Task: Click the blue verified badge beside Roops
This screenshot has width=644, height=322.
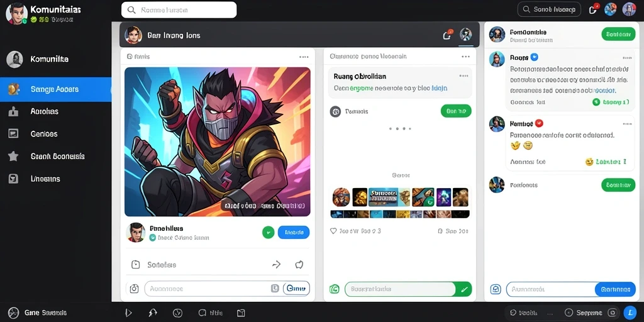Action: [535, 57]
